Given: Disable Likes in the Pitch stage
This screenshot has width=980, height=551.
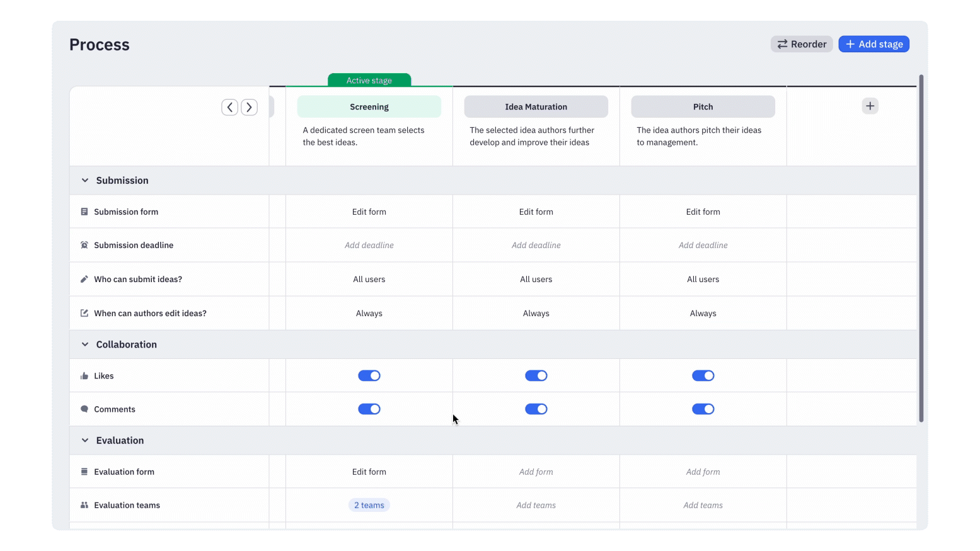Looking at the screenshot, I should [703, 375].
